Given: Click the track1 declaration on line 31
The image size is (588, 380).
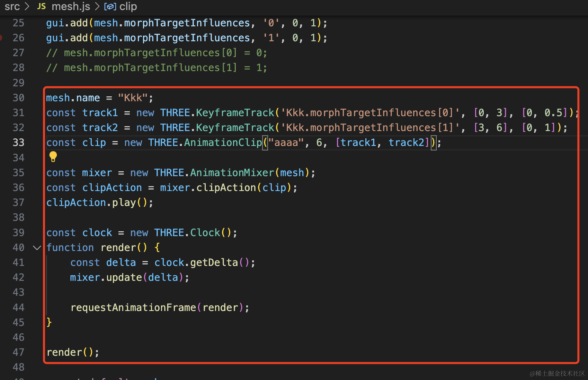Looking at the screenshot, I should click(x=100, y=113).
